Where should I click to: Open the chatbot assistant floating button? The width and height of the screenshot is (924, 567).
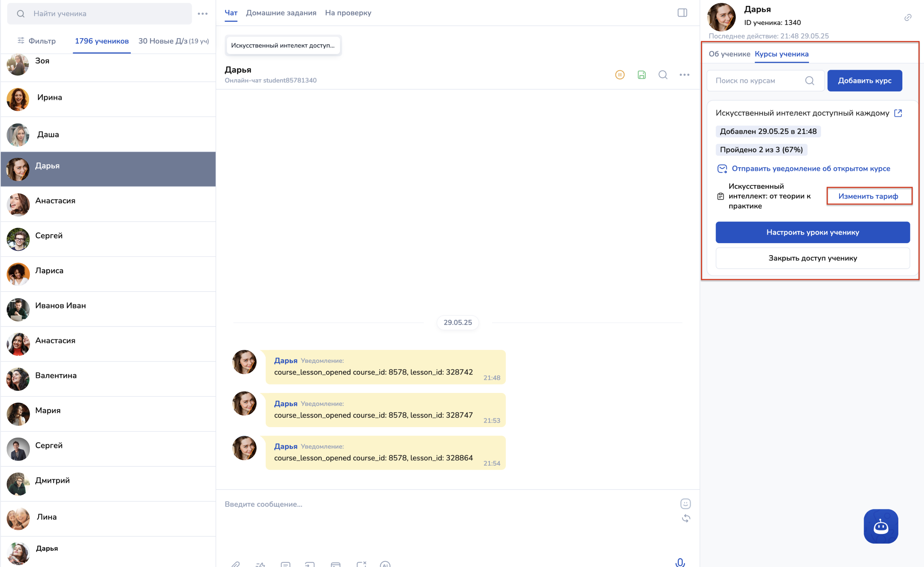[881, 526]
